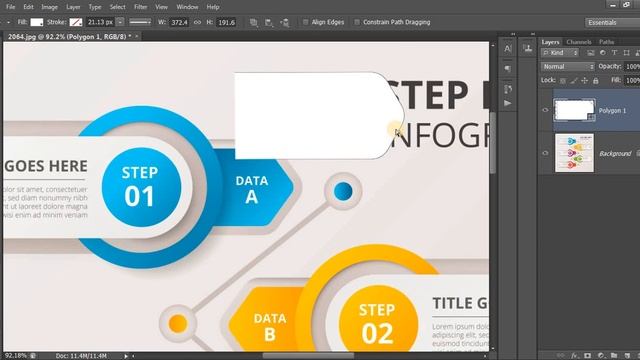Click the Stroke color swatch
Screen dimensions: 640x360
coord(76,22)
